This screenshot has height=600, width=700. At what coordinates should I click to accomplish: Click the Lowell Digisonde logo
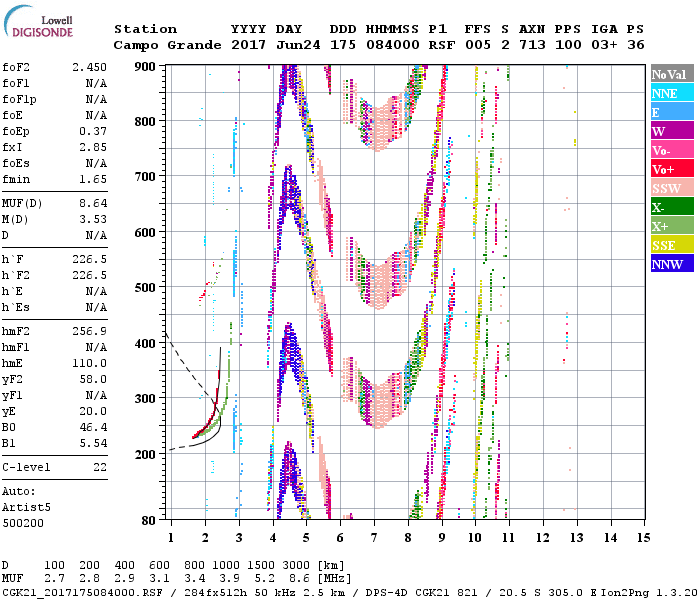39,22
